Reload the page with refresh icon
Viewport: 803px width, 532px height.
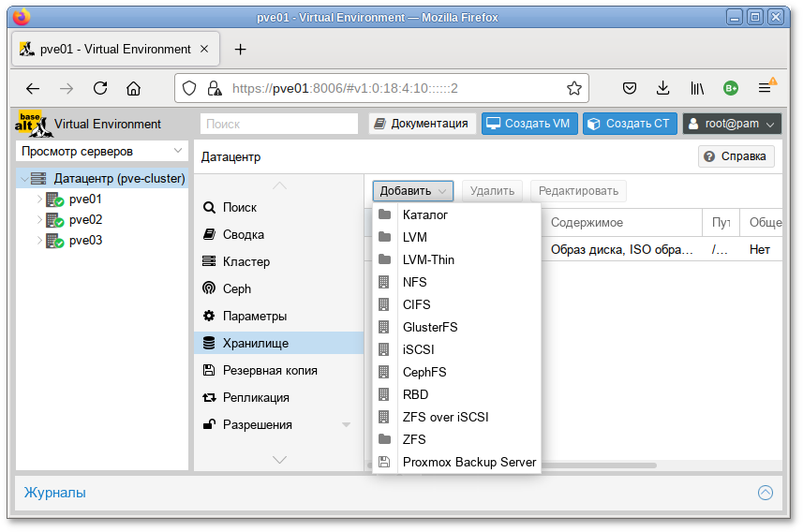click(x=100, y=88)
